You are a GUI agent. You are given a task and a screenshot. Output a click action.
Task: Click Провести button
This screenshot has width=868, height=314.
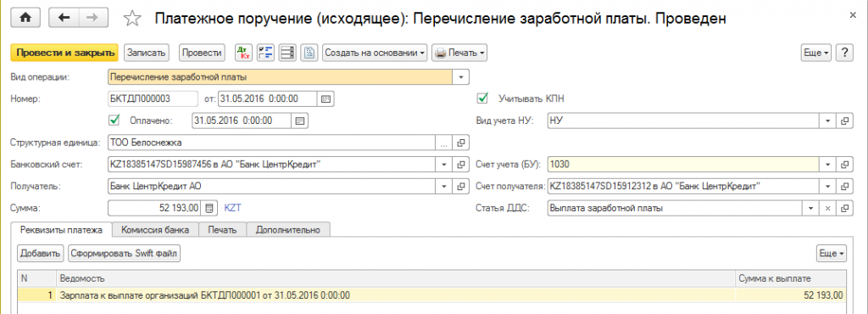(202, 53)
